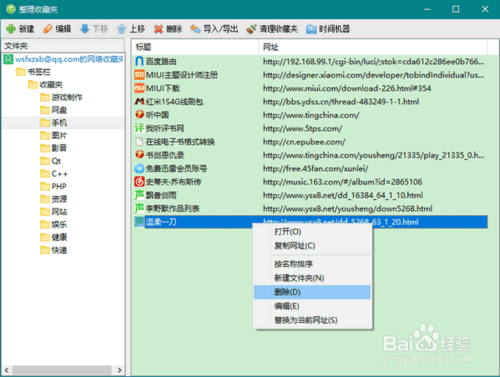Click URL http://www.5tps.com/

pos(302,128)
